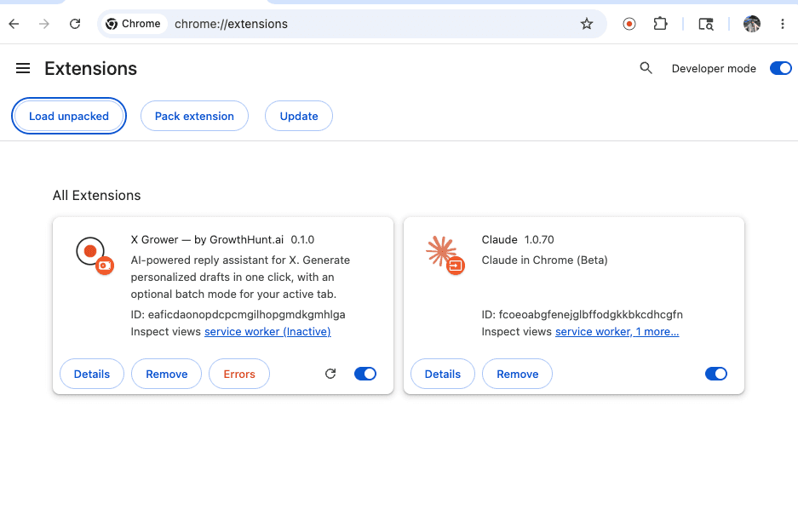Click the 'Claude in Chrome (Beta)' description
This screenshot has height=532, width=798.
coord(544,260)
